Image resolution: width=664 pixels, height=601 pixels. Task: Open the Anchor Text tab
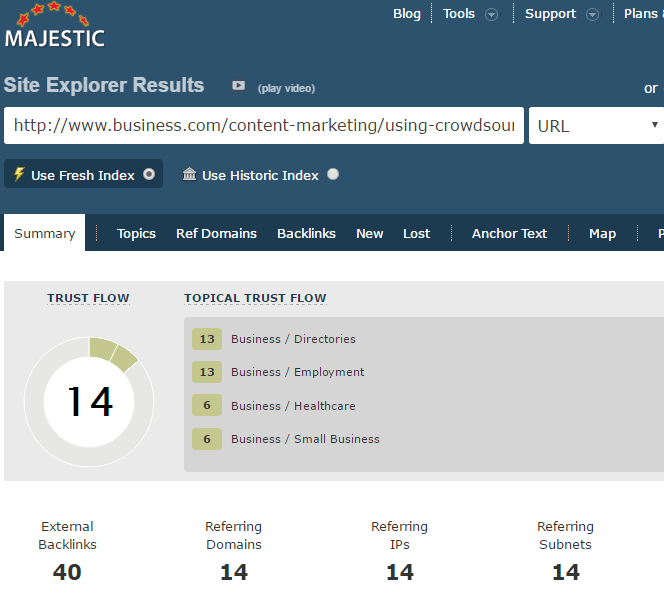pos(509,233)
